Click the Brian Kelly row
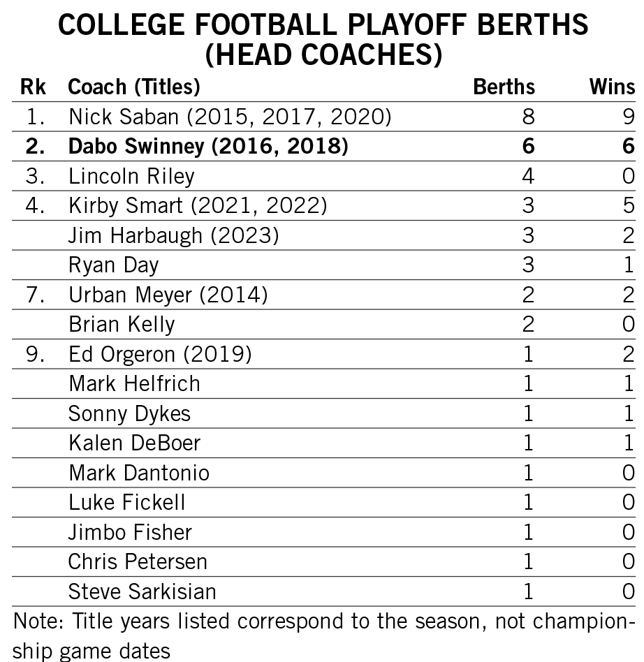644x662 pixels. click(x=323, y=324)
